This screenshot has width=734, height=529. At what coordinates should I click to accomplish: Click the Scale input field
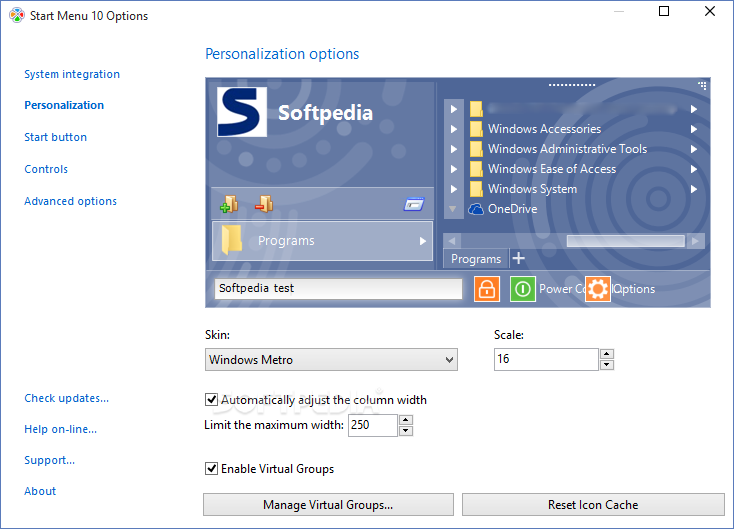pyautogui.click(x=546, y=360)
